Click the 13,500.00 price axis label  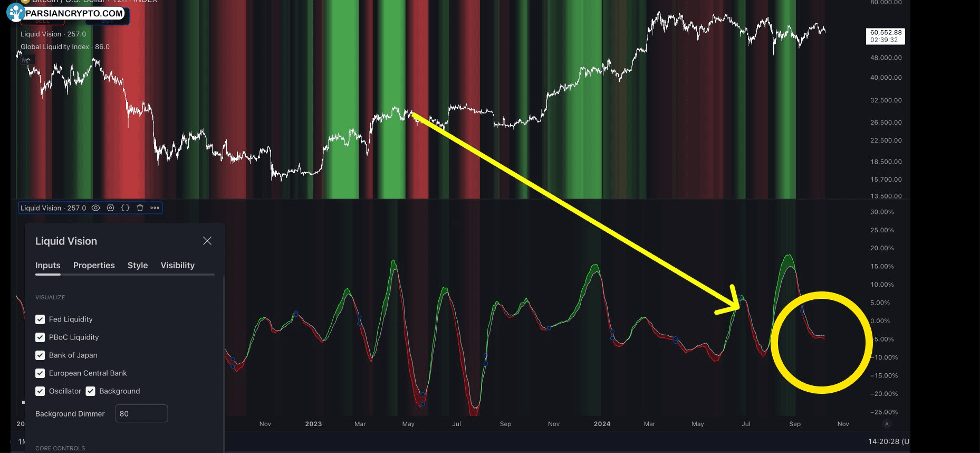pos(886,196)
